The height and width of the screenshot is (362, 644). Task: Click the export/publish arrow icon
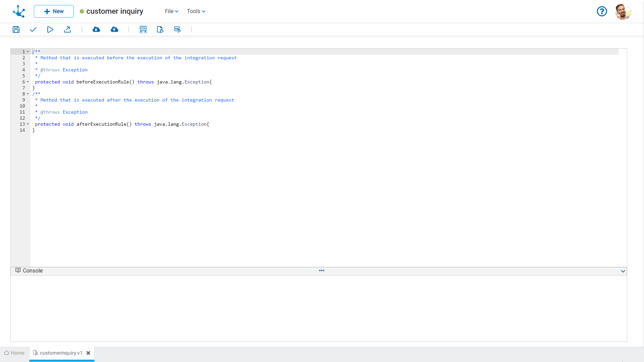point(67,29)
